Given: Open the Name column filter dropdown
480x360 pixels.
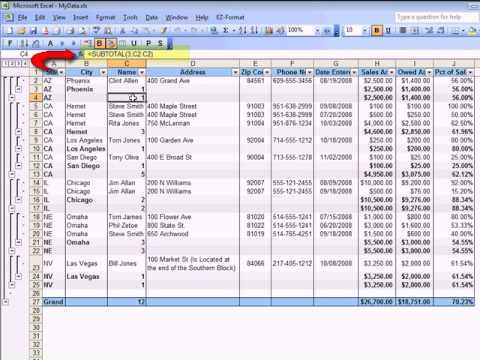Looking at the screenshot, I should [142, 72].
